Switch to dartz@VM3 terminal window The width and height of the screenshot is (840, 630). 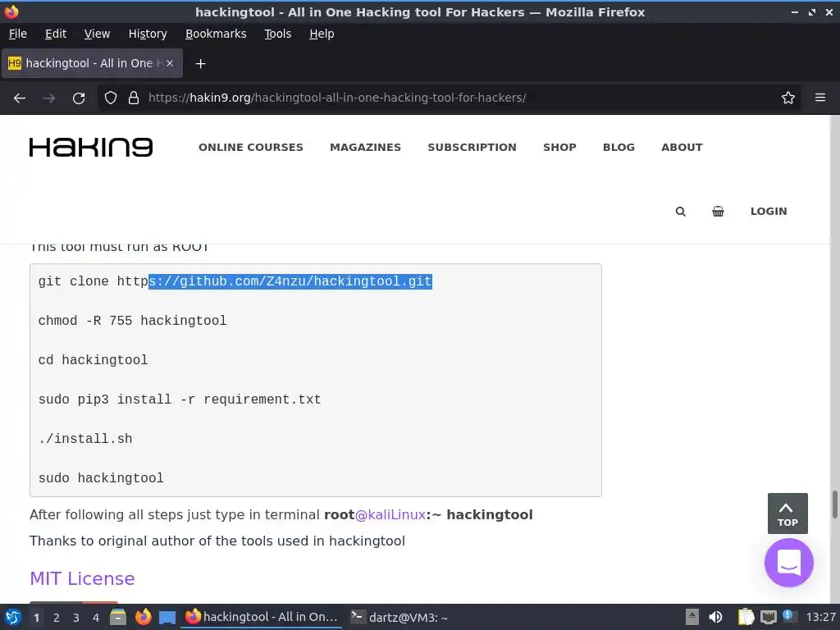(x=399, y=617)
